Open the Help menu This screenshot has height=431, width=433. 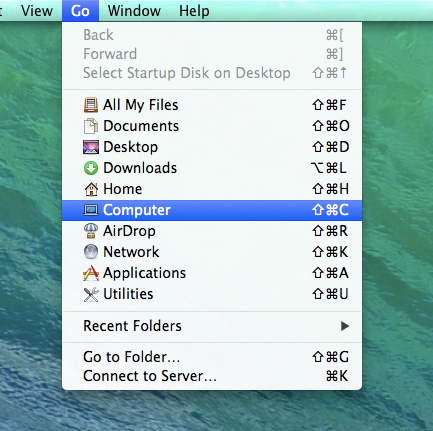(194, 11)
